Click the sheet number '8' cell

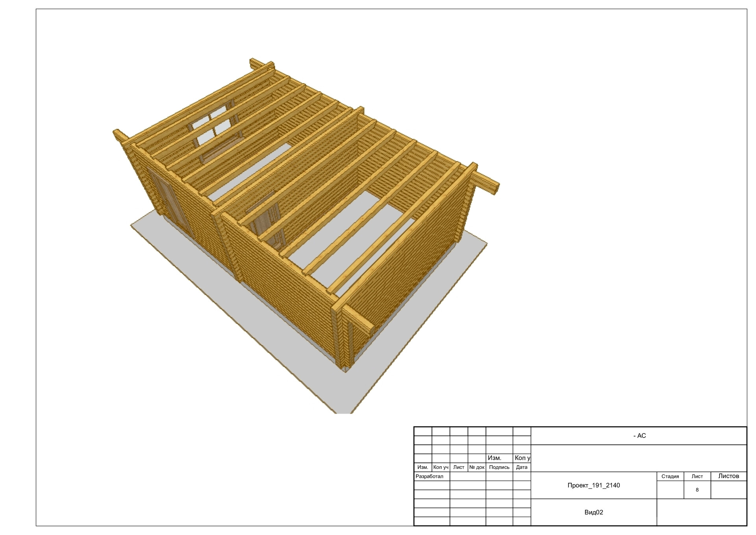(697, 490)
